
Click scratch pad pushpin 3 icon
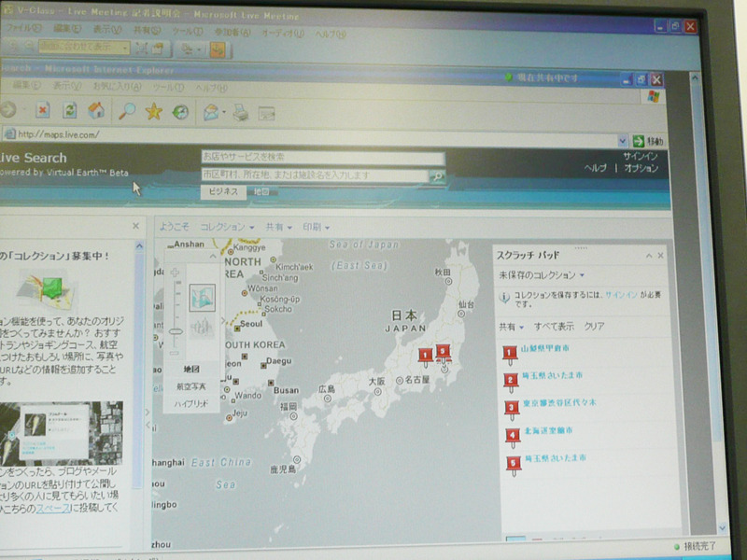pyautogui.click(x=512, y=410)
